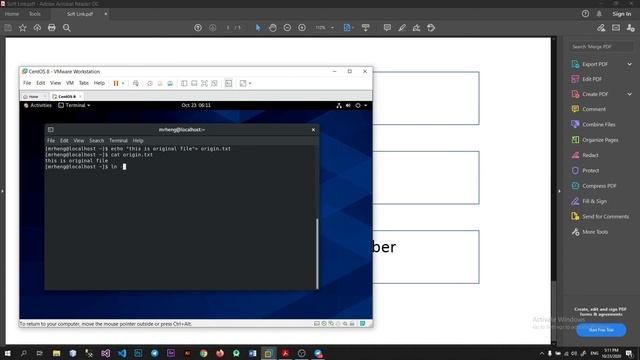Open the Compress PDF tool
The image size is (640, 360).
pyautogui.click(x=599, y=186)
